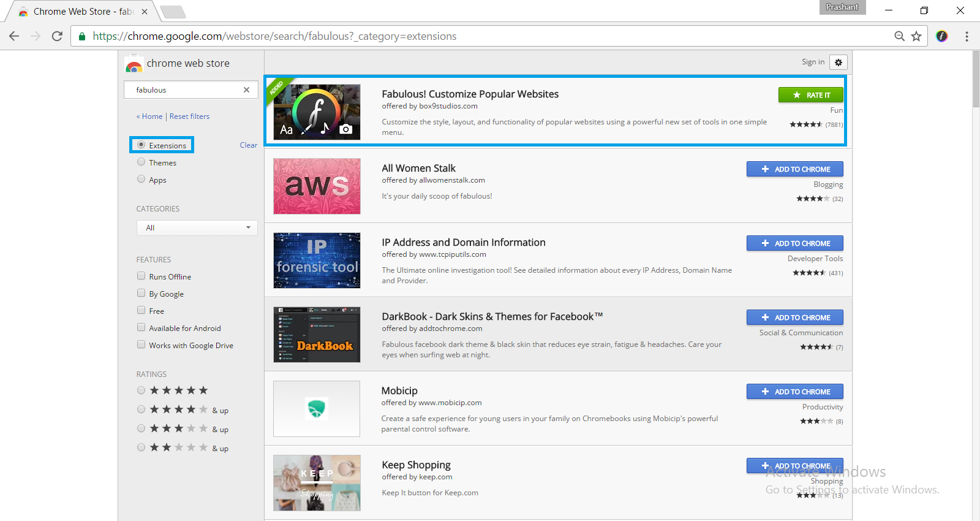Open the Chrome three-dot menu
Viewport: 980px width, 521px height.
967,36
